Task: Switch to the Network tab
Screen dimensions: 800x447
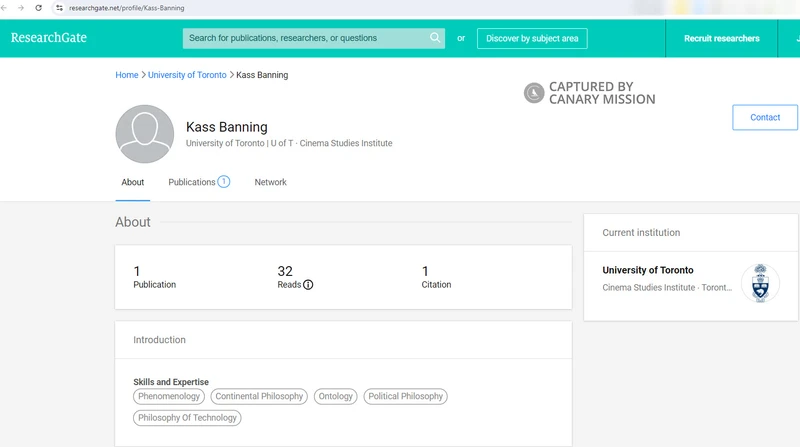Action: point(270,182)
